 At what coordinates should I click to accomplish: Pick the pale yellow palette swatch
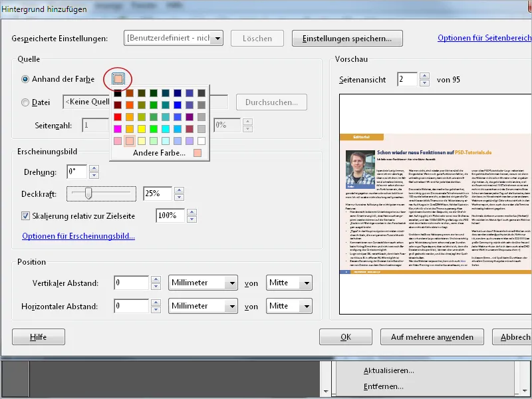point(142,141)
